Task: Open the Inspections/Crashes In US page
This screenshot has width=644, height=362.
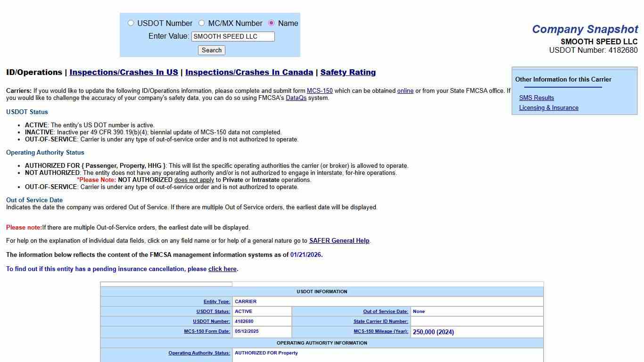Action: (x=123, y=72)
